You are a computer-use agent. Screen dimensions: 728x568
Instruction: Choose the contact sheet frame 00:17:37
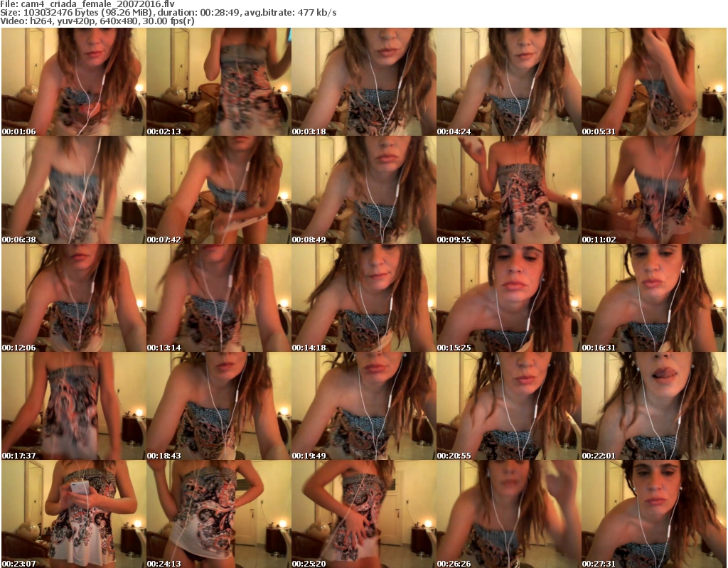[74, 406]
